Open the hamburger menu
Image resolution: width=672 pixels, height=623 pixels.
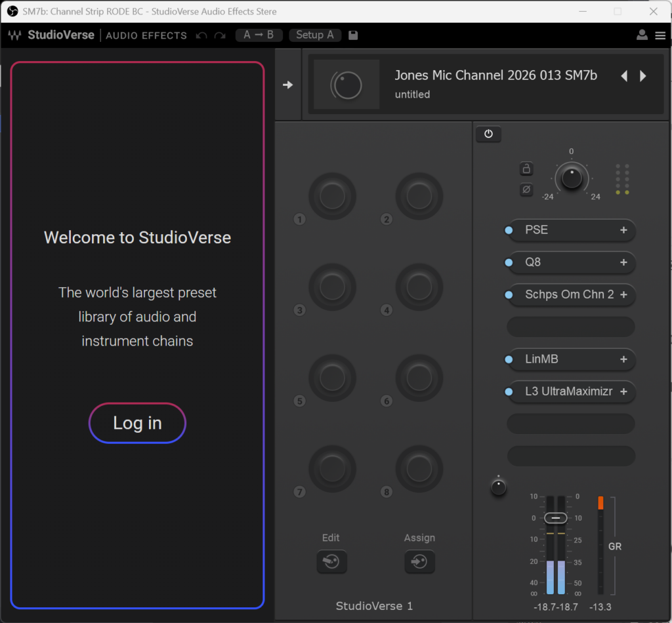[x=660, y=35]
